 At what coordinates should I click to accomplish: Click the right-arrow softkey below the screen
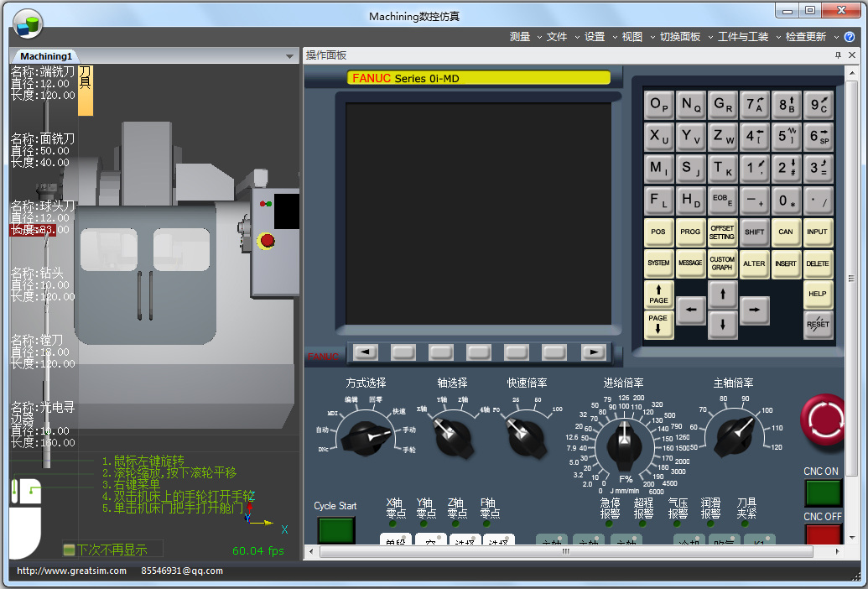594,352
